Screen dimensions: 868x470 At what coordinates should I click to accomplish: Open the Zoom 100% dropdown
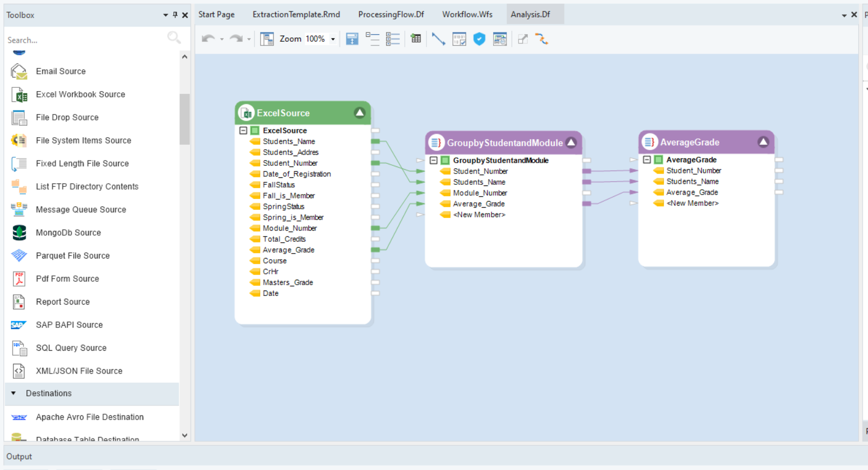pos(333,39)
